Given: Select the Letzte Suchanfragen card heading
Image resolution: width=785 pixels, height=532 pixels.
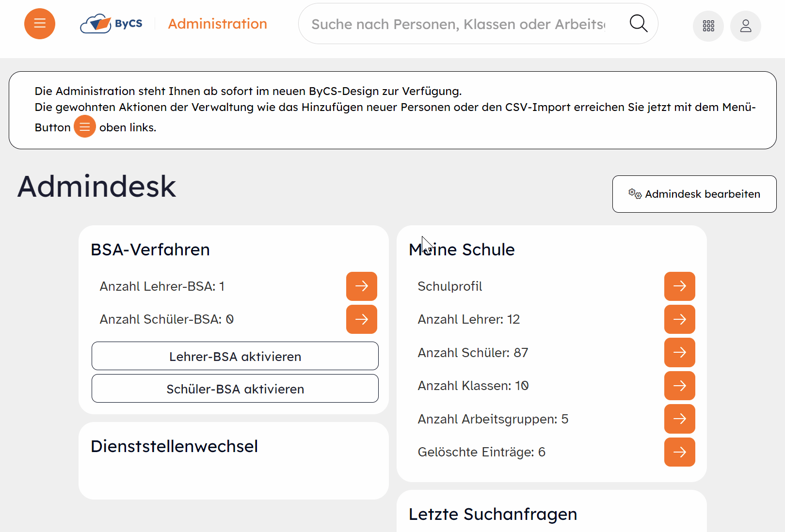Looking at the screenshot, I should (493, 514).
